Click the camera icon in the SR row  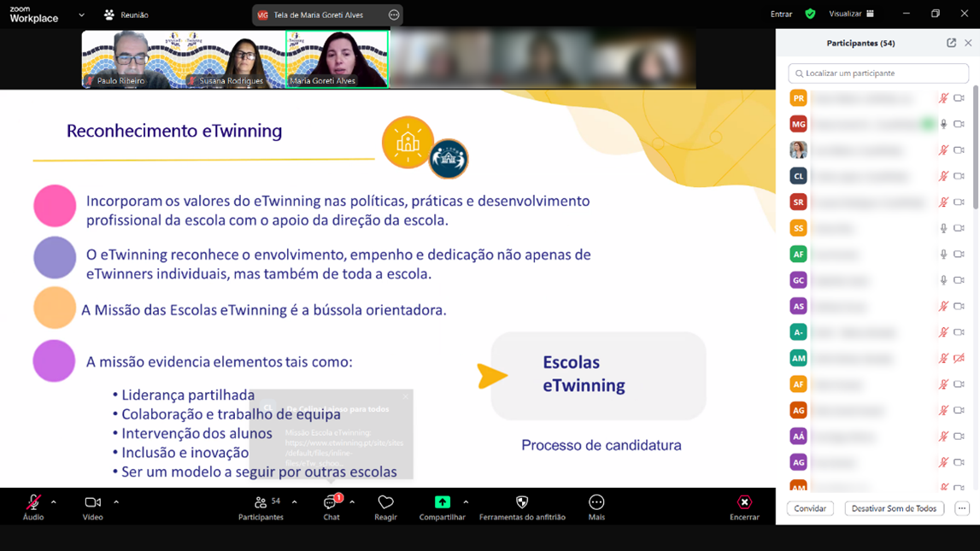959,202
